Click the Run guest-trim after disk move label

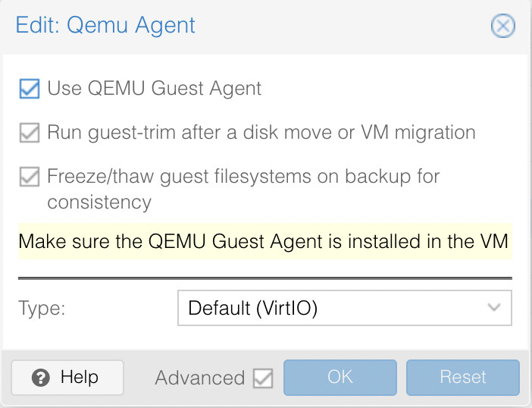[x=261, y=133]
